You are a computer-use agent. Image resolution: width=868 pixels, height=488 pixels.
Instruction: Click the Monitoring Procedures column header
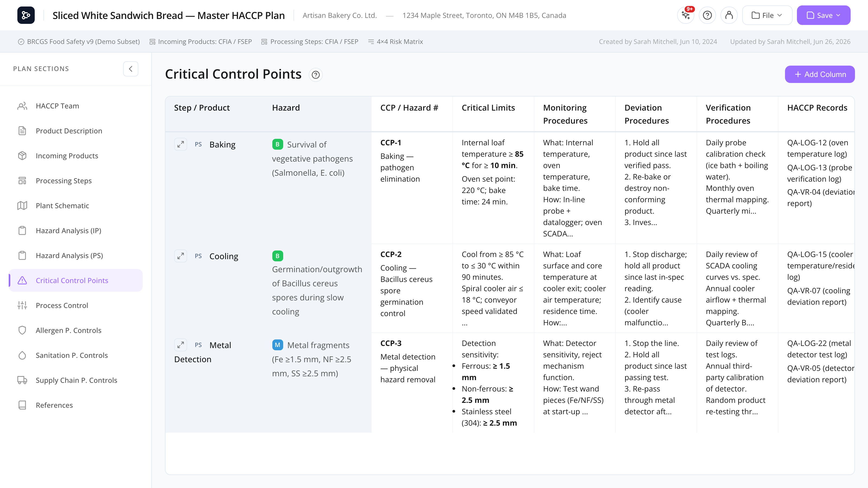coord(575,114)
